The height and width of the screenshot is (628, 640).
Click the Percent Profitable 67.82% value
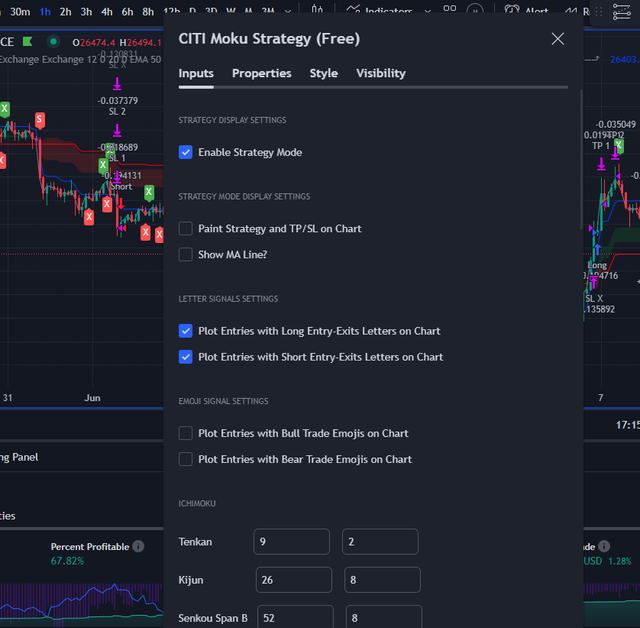click(x=67, y=561)
